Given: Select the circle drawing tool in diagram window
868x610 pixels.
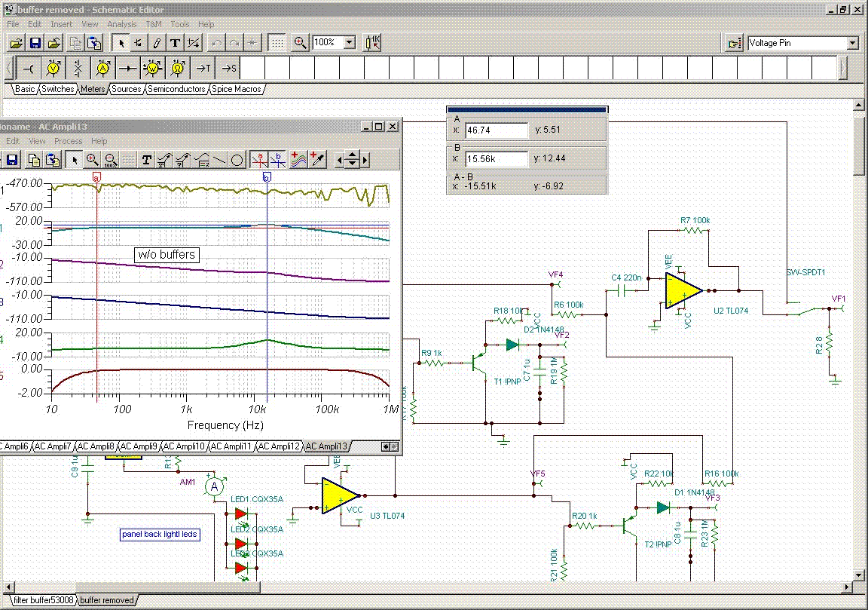Looking at the screenshot, I should 237,160.
